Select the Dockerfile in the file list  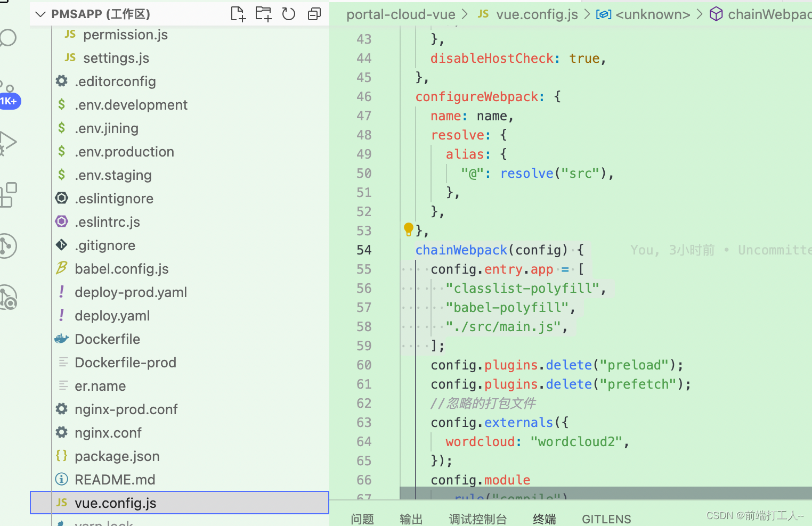tap(107, 339)
